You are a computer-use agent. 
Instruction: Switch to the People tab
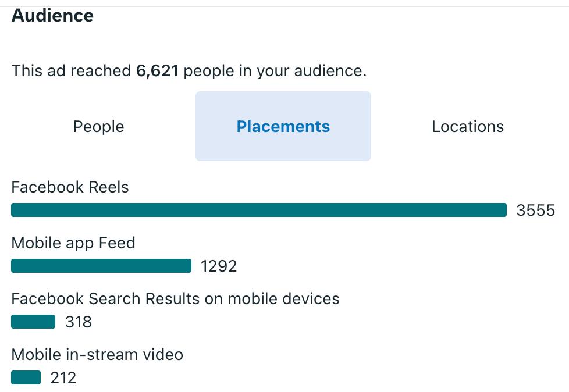tap(98, 127)
